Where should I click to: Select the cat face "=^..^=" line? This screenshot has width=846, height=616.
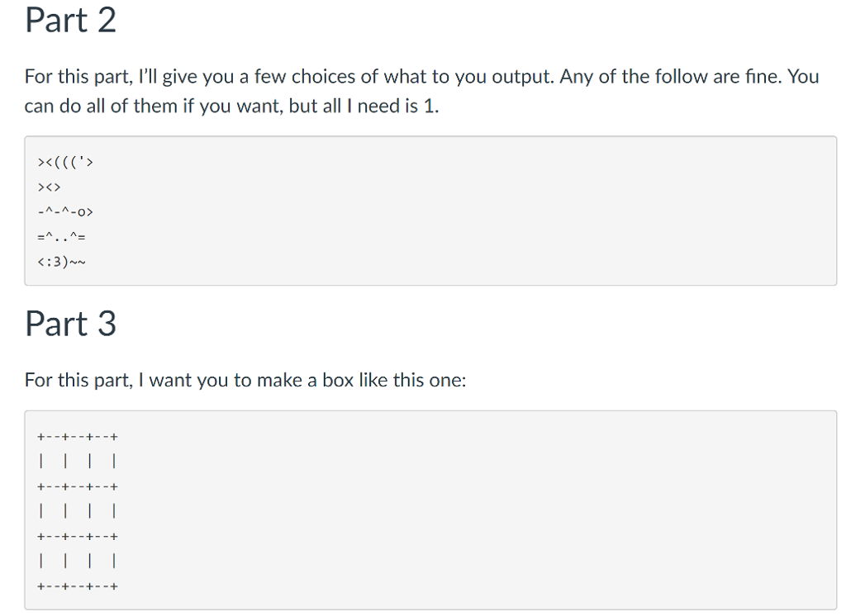tap(63, 238)
